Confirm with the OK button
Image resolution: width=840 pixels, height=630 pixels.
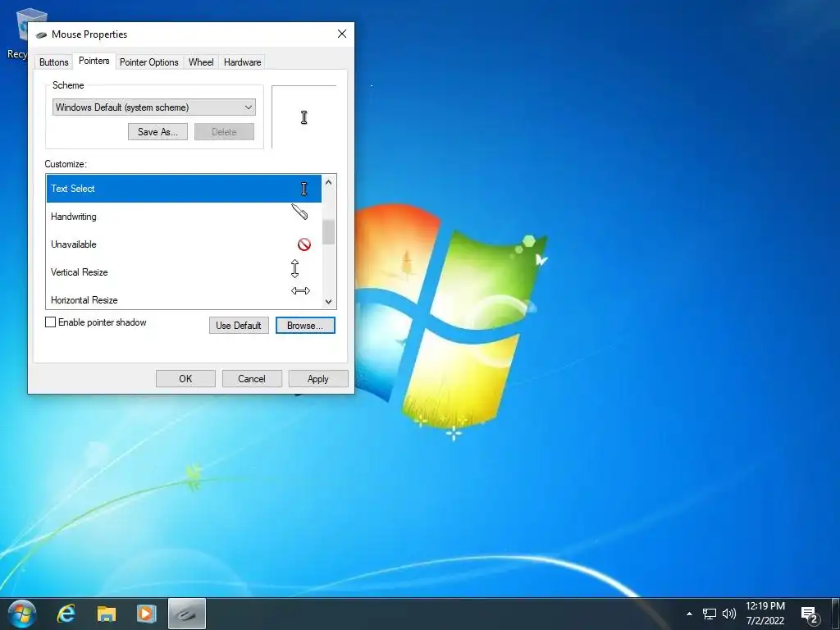(185, 379)
